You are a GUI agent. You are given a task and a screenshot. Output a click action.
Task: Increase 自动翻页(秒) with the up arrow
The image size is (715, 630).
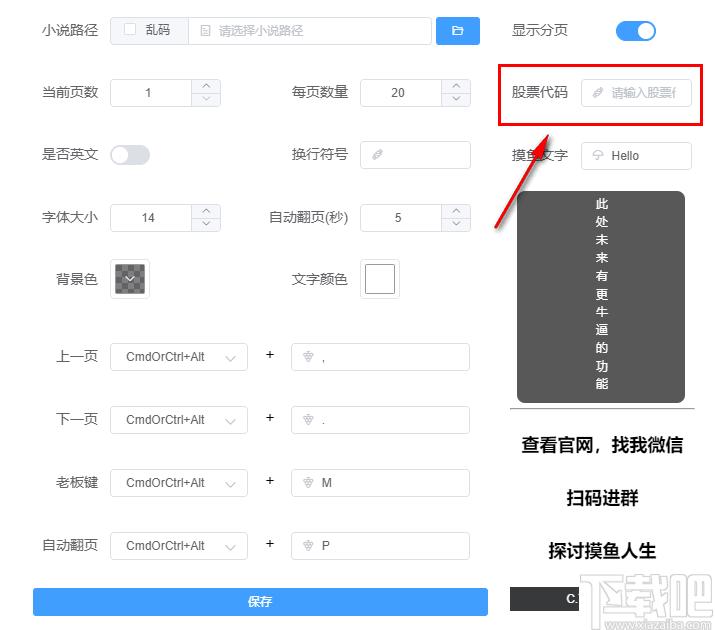pos(456,211)
